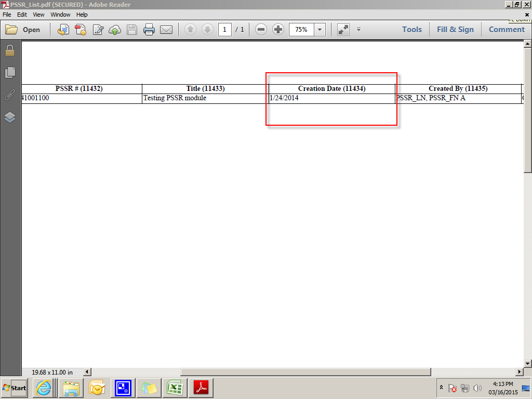Click the Save floppy disk icon
This screenshot has width=532, height=399.
point(132,30)
